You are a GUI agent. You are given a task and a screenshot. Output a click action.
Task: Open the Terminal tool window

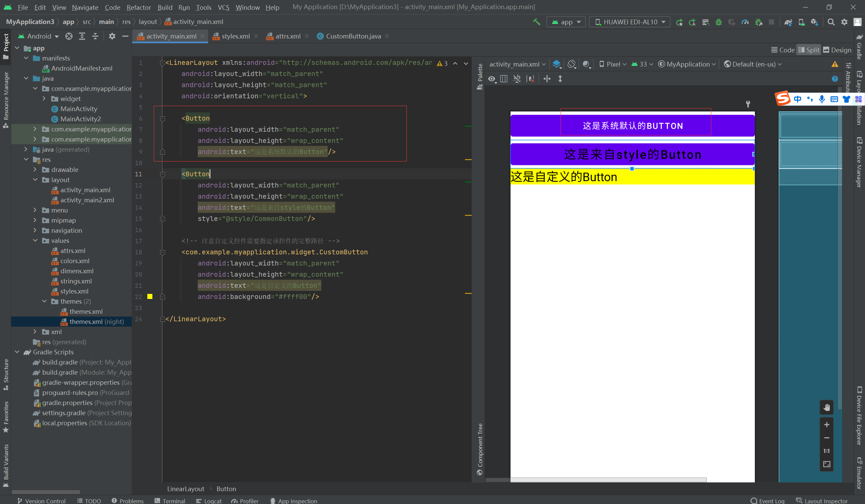click(x=170, y=501)
